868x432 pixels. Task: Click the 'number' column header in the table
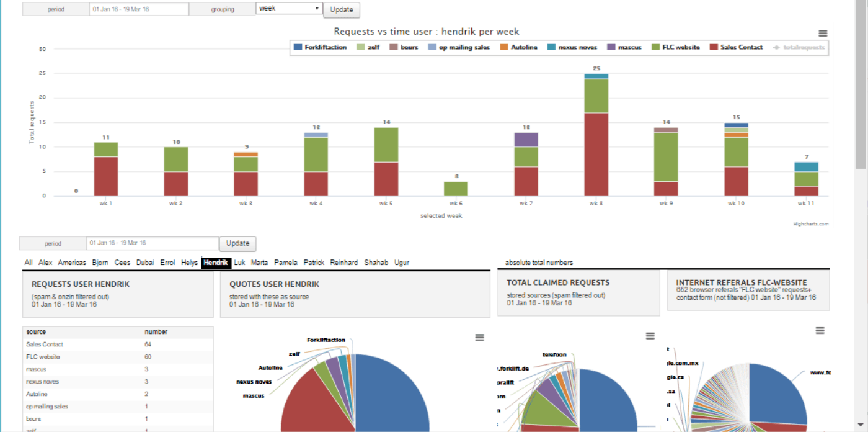[x=156, y=332]
